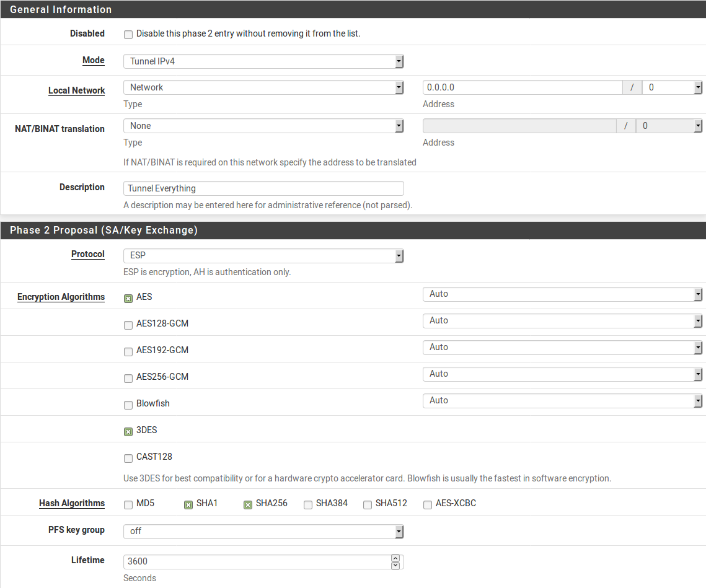Click the Description text field
Image resolution: width=706 pixels, height=588 pixels.
pos(263,188)
